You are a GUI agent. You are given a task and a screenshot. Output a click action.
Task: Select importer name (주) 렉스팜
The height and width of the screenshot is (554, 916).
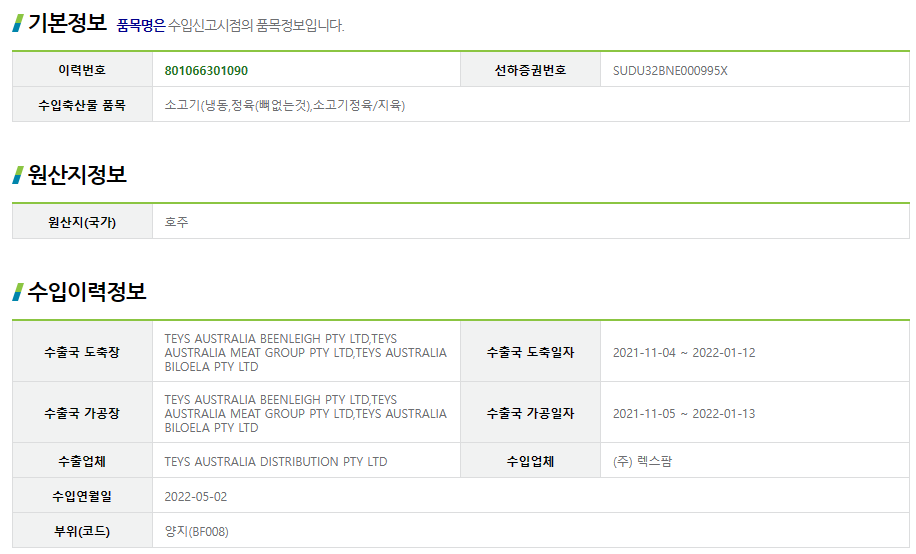643,461
